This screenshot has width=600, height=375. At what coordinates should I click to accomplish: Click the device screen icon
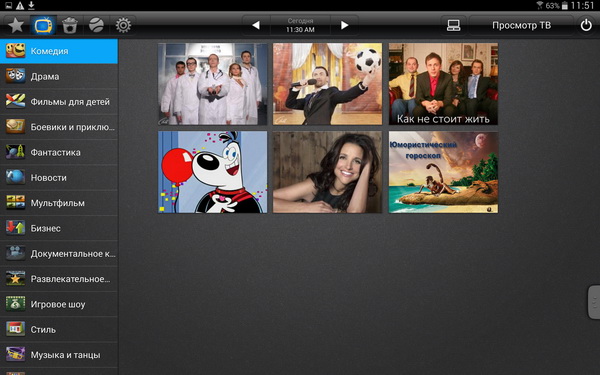coord(453,25)
